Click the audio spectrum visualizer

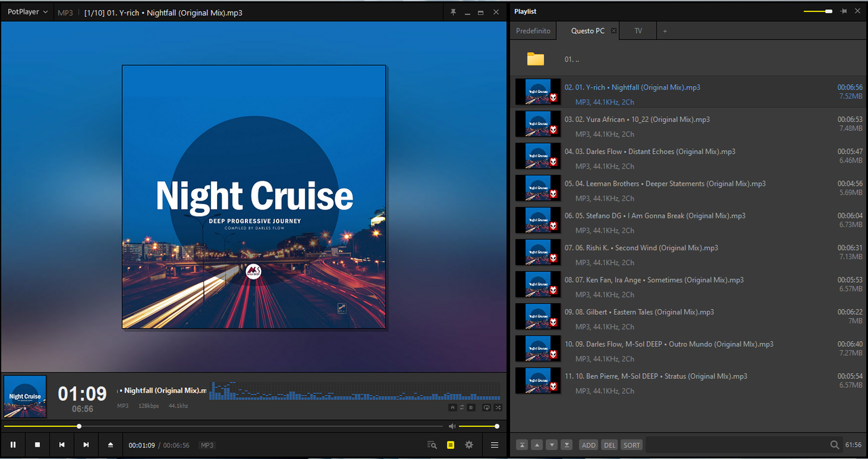355,390
